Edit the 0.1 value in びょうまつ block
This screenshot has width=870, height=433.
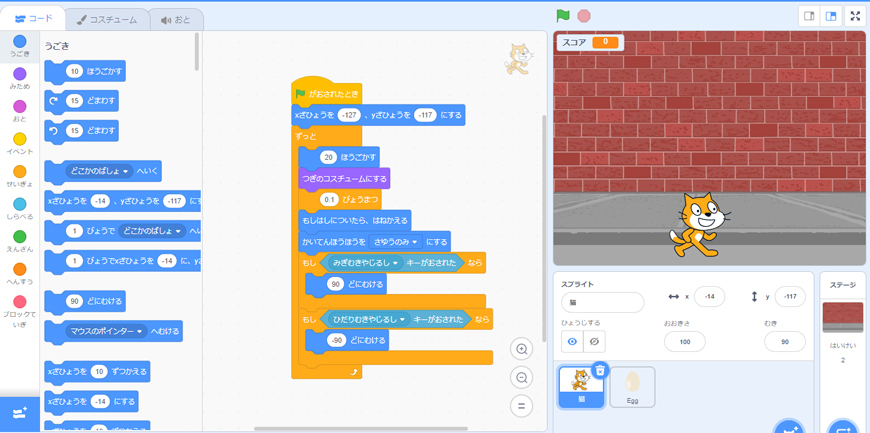click(329, 199)
